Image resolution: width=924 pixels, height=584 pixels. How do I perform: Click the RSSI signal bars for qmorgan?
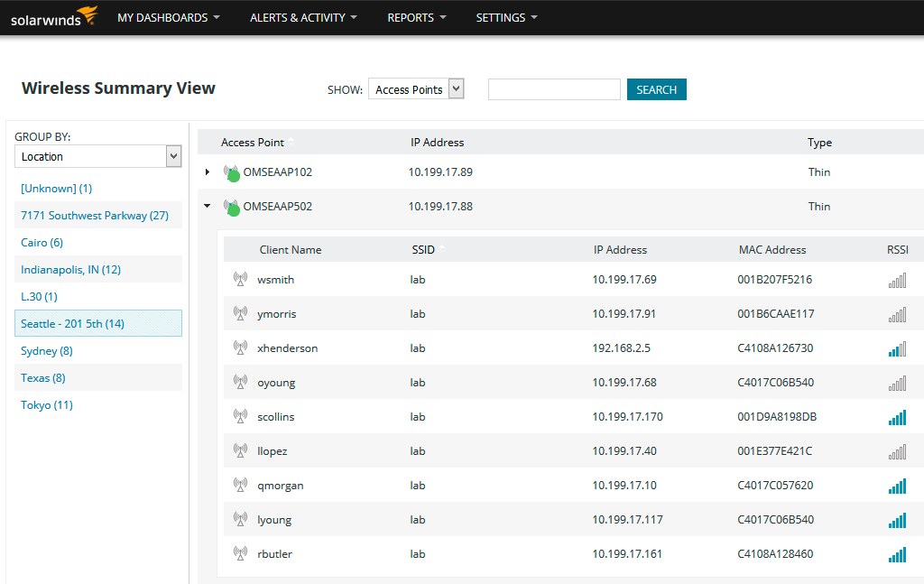click(897, 487)
